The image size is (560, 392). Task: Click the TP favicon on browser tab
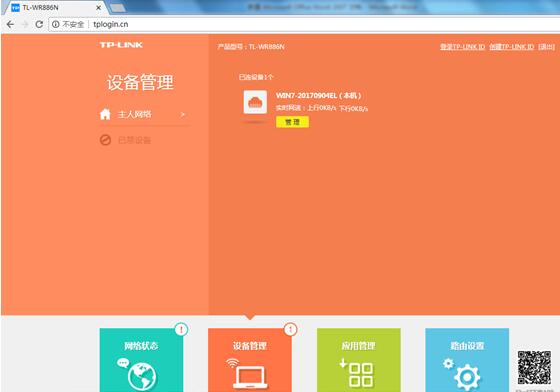coord(15,7)
